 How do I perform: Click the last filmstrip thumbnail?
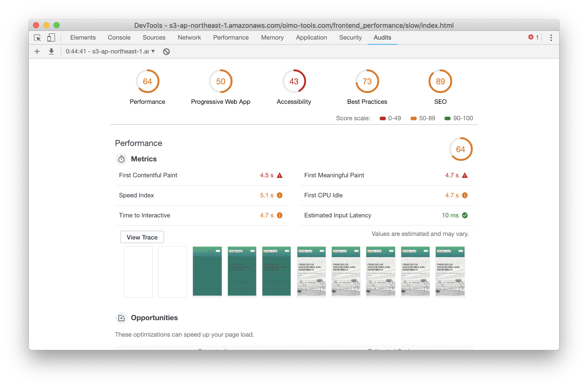point(450,272)
